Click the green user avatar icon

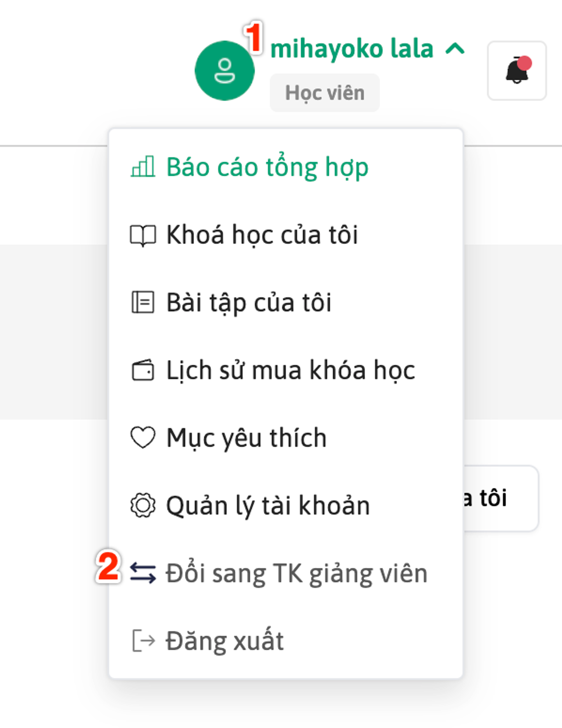click(225, 71)
